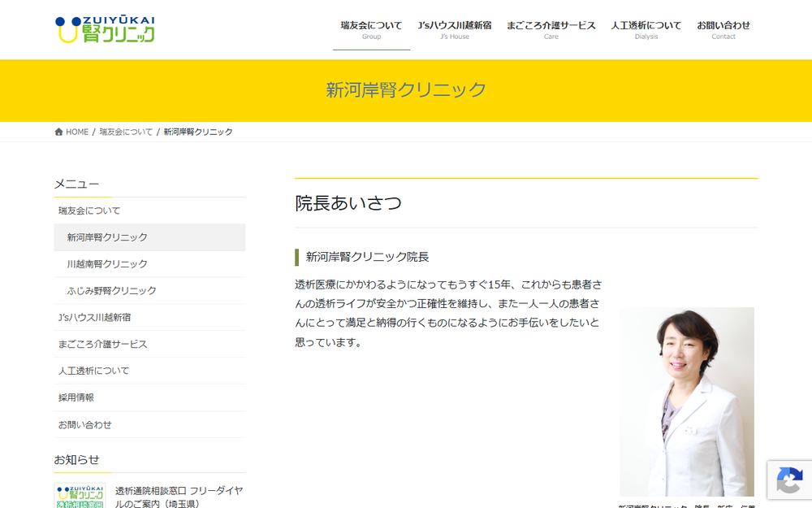Select 人工透析について in sidebar menu
Viewport: 812px width, 508px height.
click(x=149, y=371)
